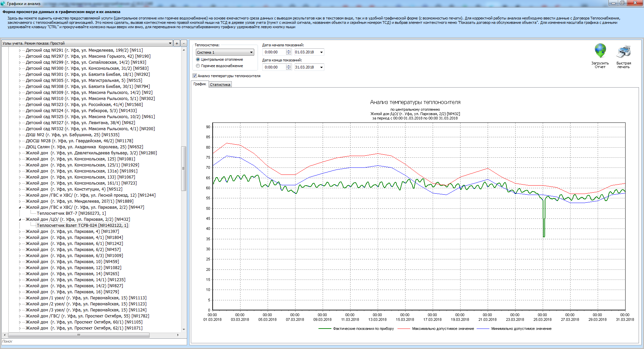
Task: Select 'Жилой дом Парковая, 14/2 [№827]'
Action: coord(74,286)
